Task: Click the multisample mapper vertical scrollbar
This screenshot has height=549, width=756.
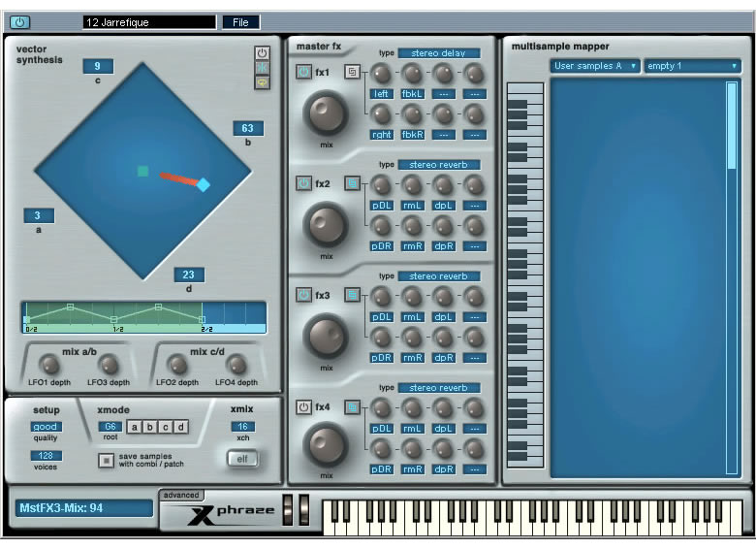Action: point(732,277)
